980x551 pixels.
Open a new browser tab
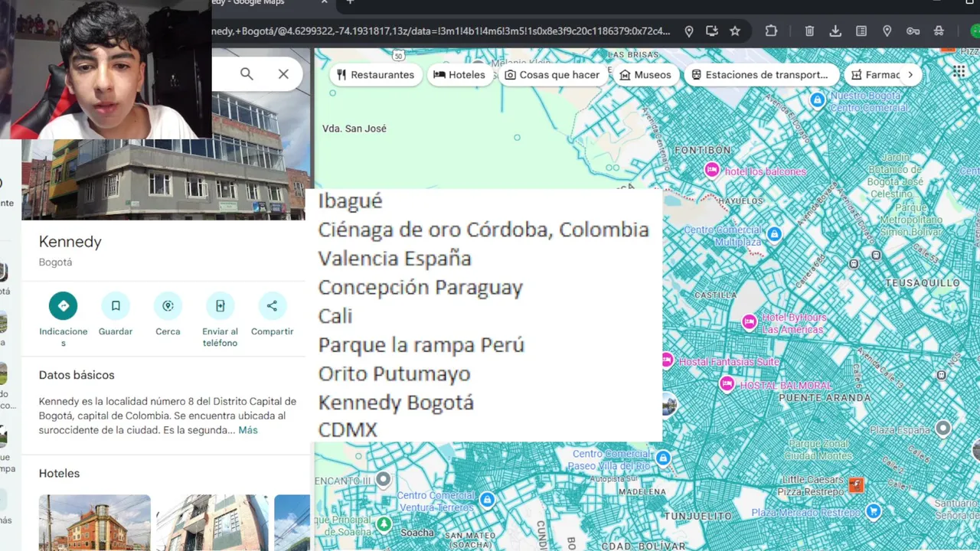coord(350,3)
